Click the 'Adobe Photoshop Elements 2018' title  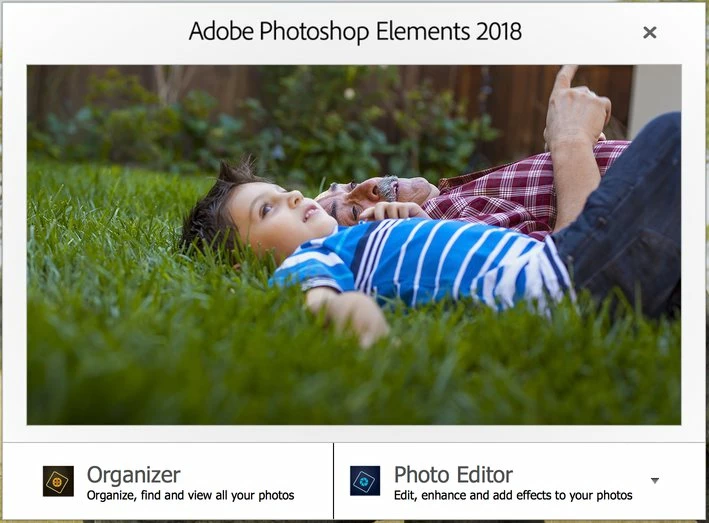(x=355, y=31)
